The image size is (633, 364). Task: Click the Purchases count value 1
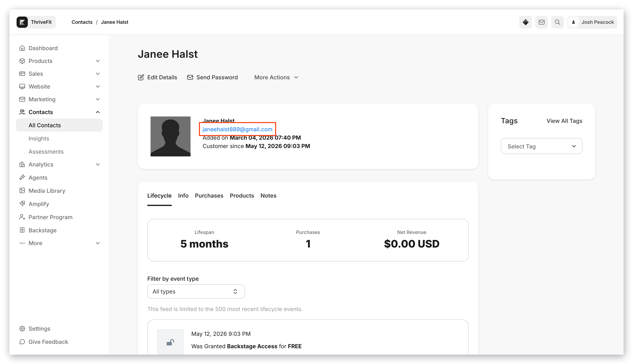tap(308, 244)
